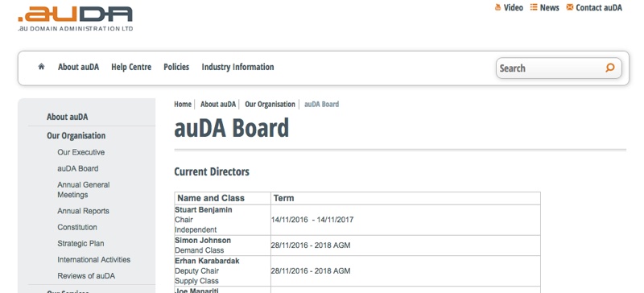Click the Reviews of auDA sidebar link
The image size is (644, 293).
(86, 276)
